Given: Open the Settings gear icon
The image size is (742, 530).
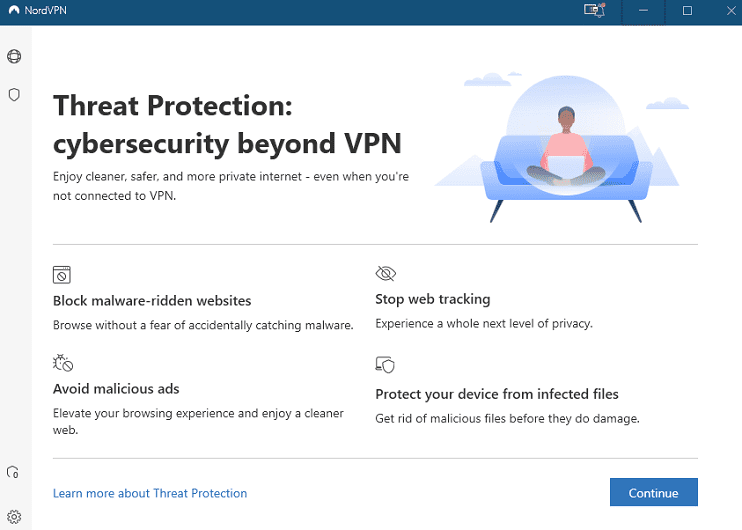Looking at the screenshot, I should point(14,517).
